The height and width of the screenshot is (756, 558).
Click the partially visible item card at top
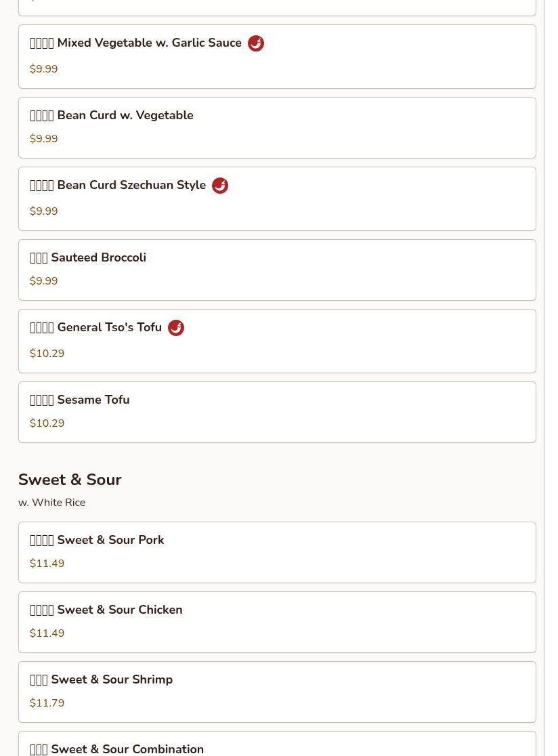pos(277,7)
